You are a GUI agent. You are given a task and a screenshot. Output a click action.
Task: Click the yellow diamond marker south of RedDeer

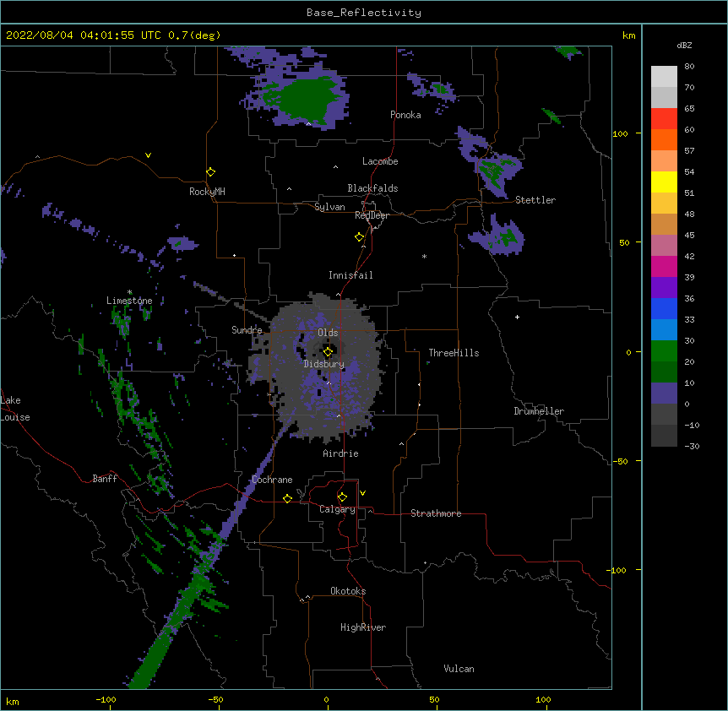click(x=359, y=237)
